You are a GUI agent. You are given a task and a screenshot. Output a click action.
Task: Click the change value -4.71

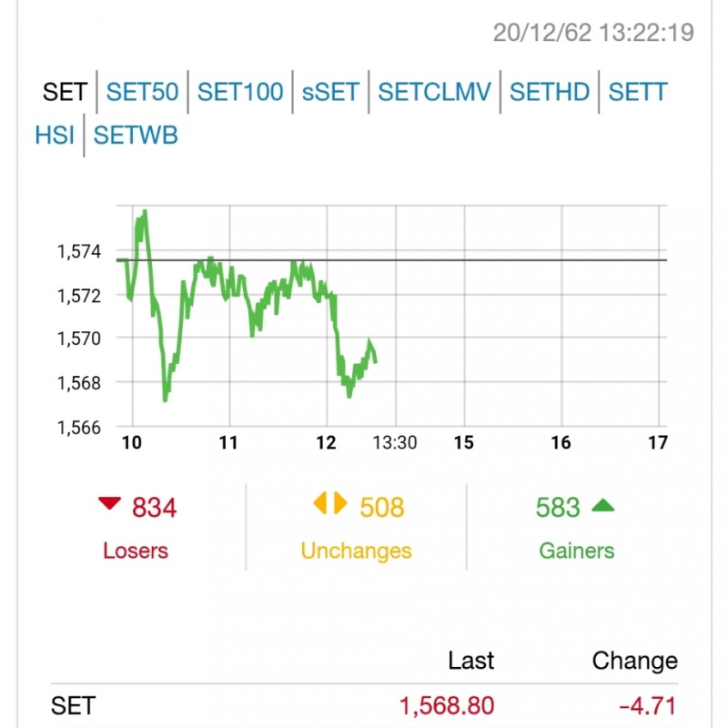pyautogui.click(x=648, y=706)
